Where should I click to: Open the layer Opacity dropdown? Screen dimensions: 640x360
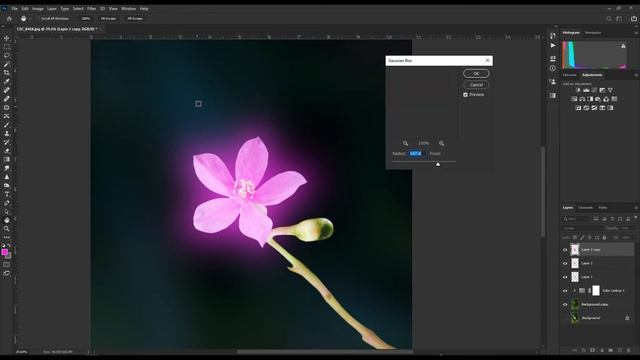627,228
